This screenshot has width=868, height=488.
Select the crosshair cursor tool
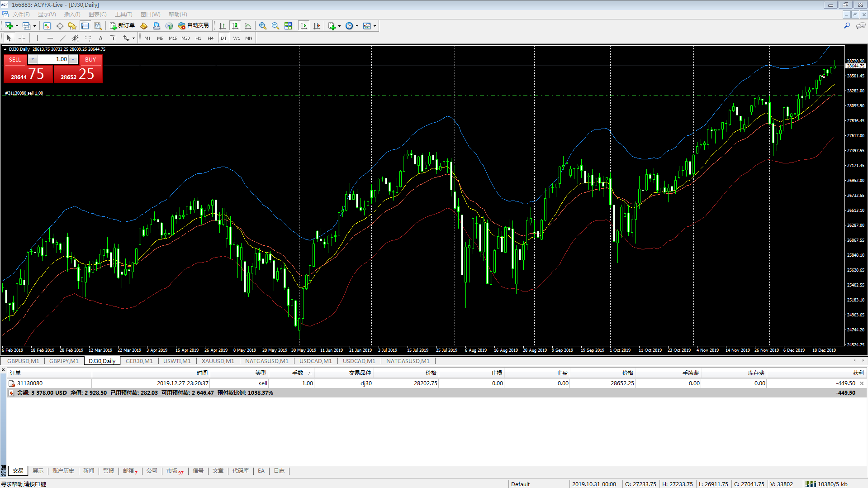click(22, 38)
